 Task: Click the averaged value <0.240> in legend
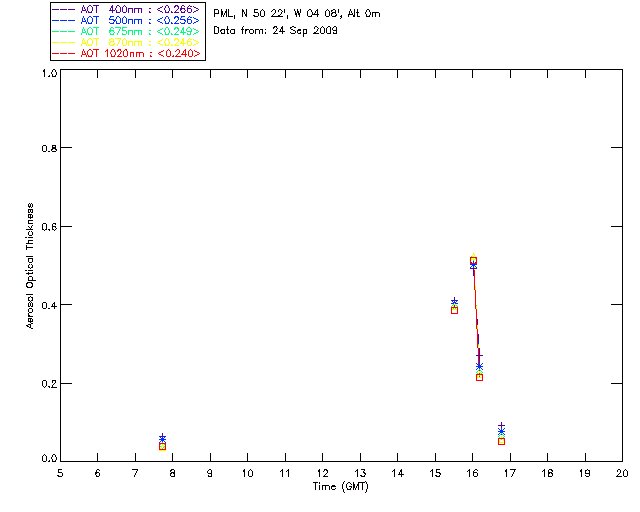point(179,53)
